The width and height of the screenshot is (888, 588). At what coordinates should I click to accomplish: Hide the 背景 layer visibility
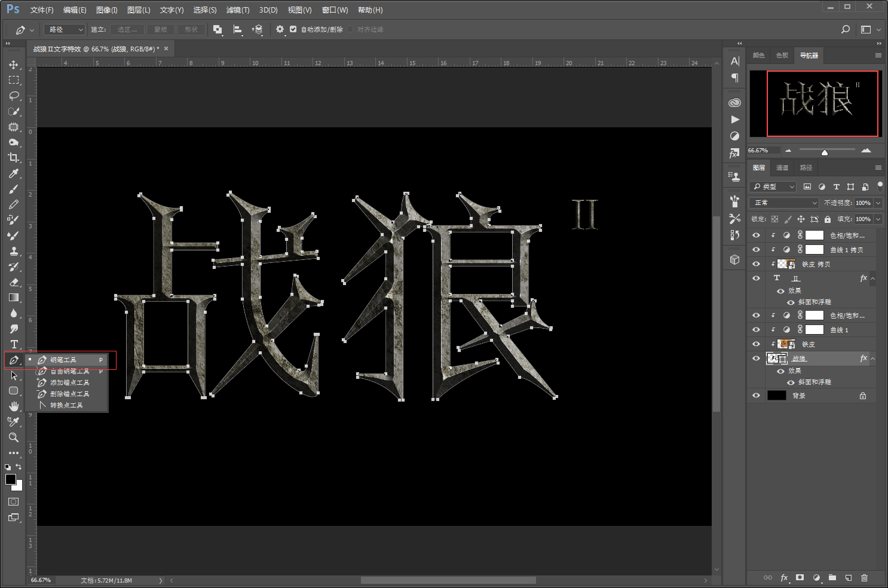(x=756, y=396)
